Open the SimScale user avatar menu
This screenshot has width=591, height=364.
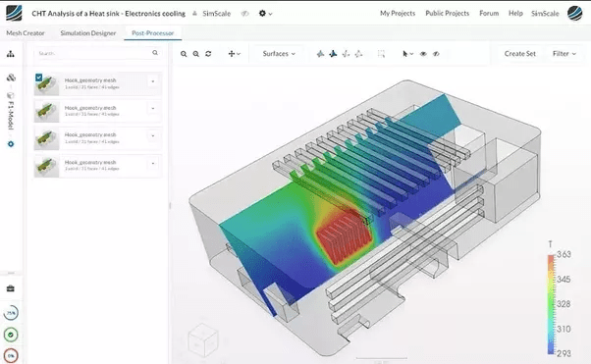[x=574, y=13]
